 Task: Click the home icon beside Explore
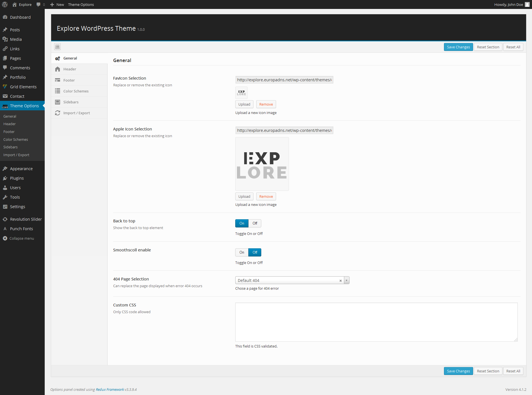[15, 4]
